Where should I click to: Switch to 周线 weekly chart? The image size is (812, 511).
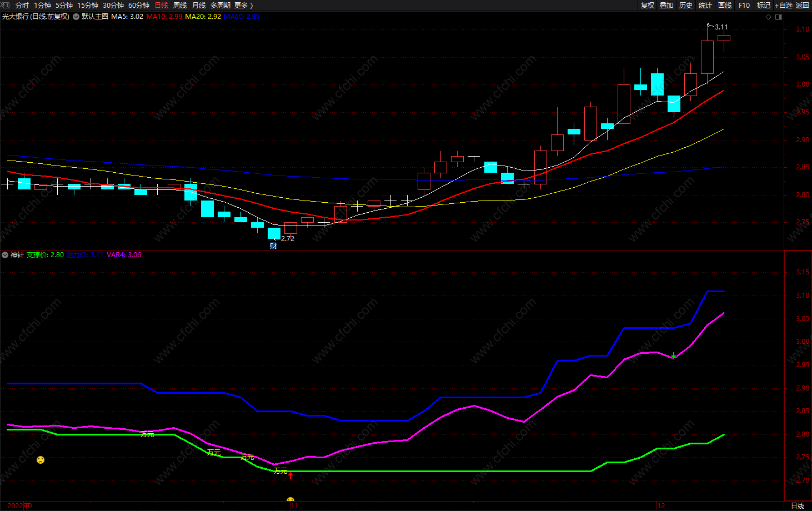coord(180,5)
